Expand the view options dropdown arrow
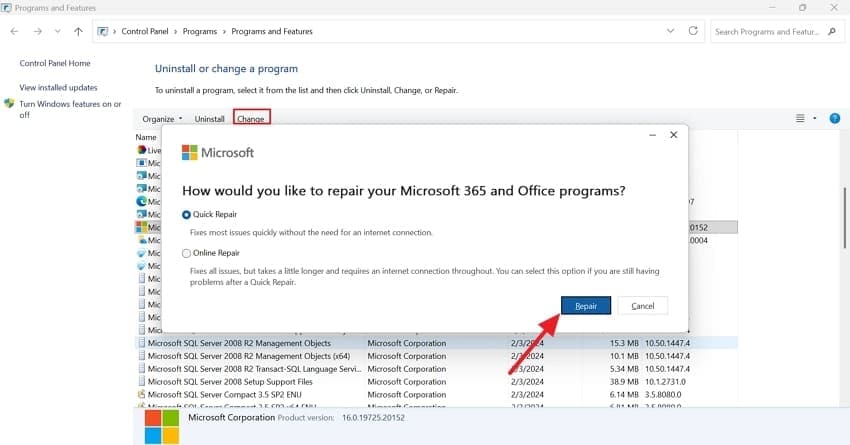 814,118
